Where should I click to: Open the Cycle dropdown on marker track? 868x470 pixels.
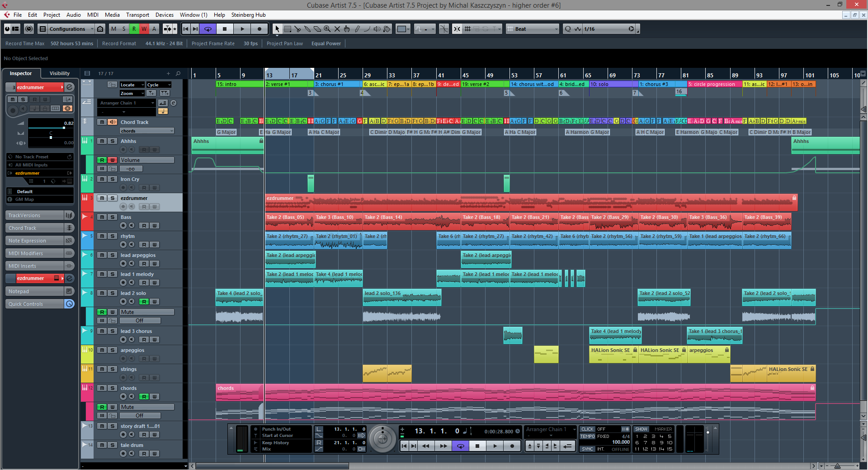[159, 85]
